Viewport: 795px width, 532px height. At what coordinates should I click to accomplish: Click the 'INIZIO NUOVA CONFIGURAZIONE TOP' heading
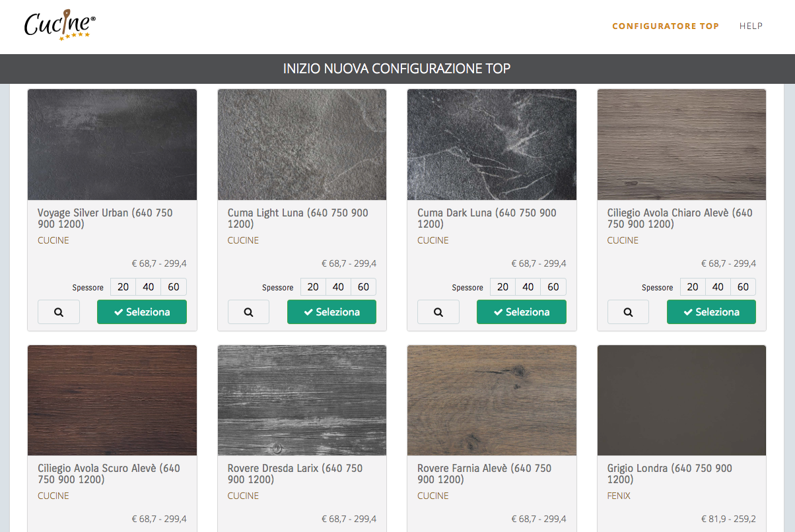click(397, 69)
